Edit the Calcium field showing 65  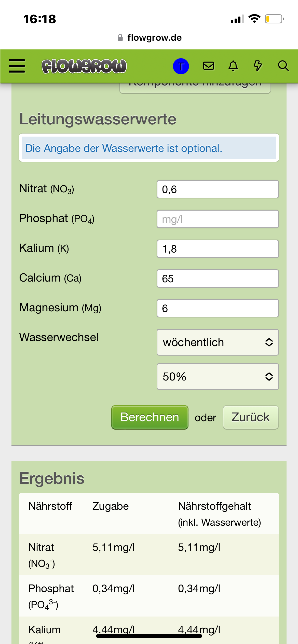tap(218, 279)
